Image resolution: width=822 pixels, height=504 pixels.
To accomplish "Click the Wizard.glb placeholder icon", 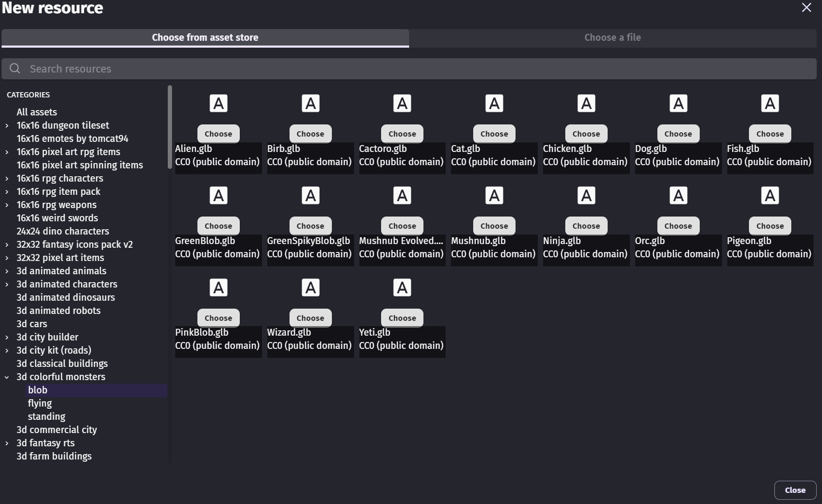I will 311,287.
